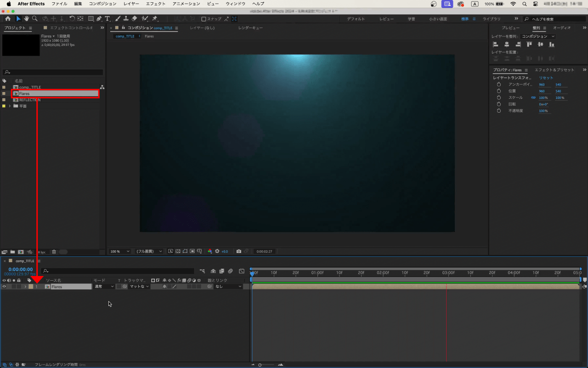Viewport: 588px width, 368px height.
Task: Toggle the snap checkbox (スナップ)
Action: coord(204,19)
